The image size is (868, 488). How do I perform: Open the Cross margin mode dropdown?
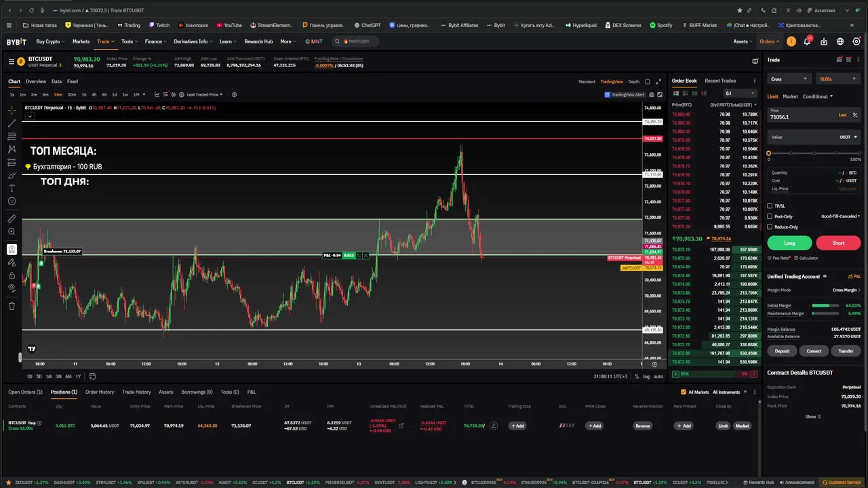pos(789,79)
